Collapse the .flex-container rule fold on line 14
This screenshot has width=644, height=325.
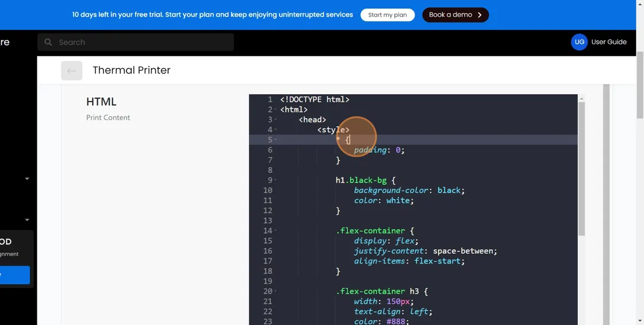point(275,231)
